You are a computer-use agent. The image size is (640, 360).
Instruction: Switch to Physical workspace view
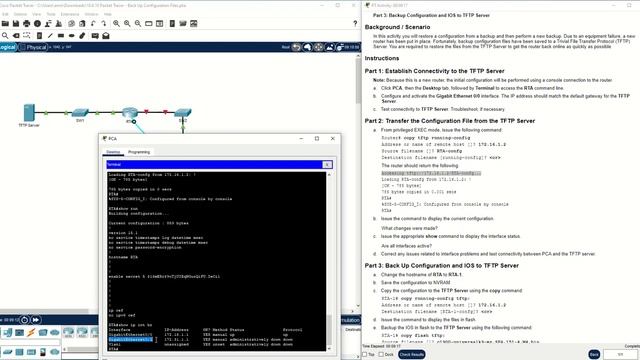[x=33, y=47]
